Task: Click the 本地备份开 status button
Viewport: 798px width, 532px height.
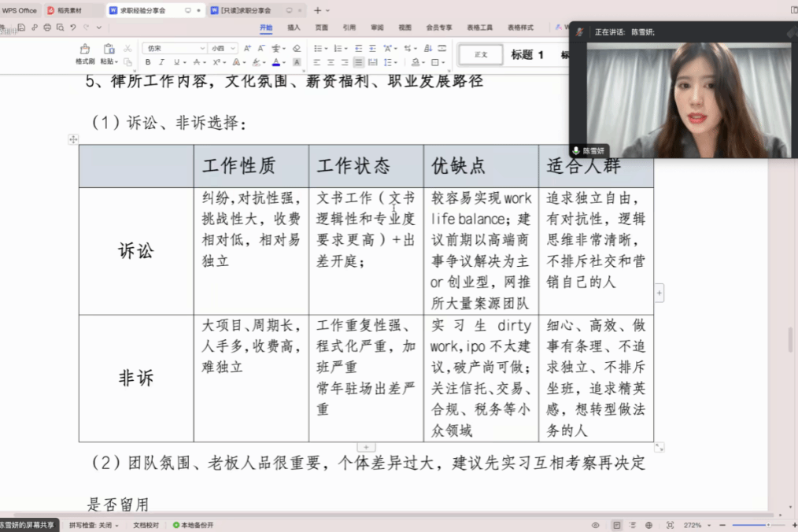Action: coord(194,525)
